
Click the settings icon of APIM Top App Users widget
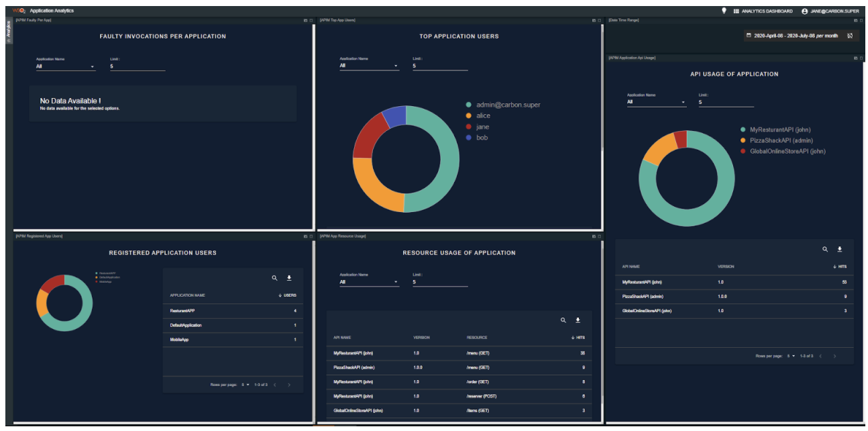point(594,20)
